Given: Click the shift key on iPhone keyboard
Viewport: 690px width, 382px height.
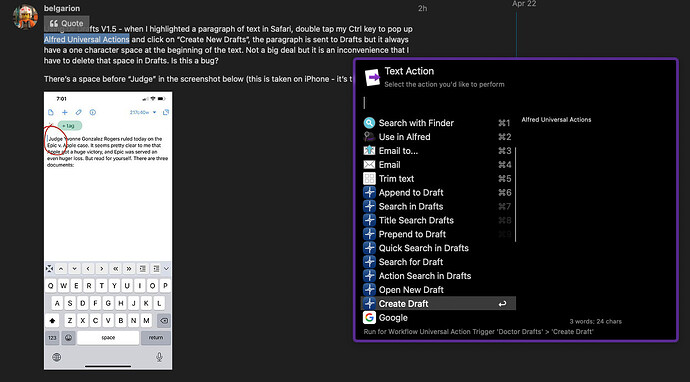Looking at the screenshot, I should click(x=52, y=320).
